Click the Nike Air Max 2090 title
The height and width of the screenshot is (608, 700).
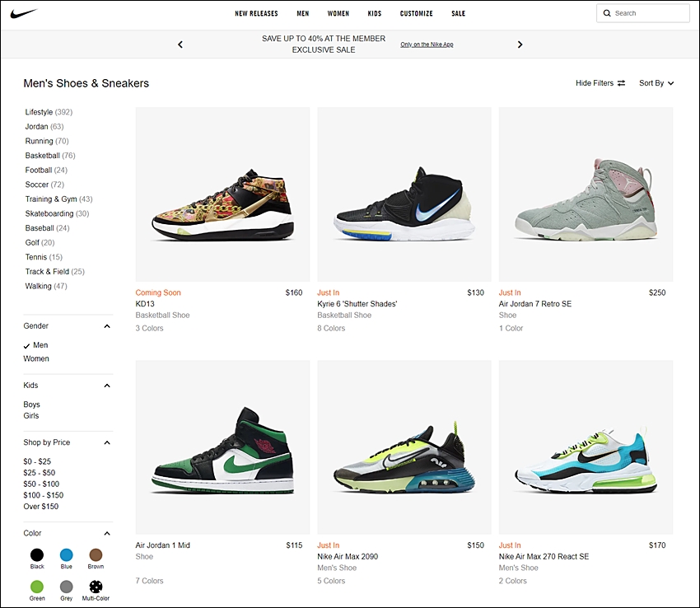(x=348, y=557)
